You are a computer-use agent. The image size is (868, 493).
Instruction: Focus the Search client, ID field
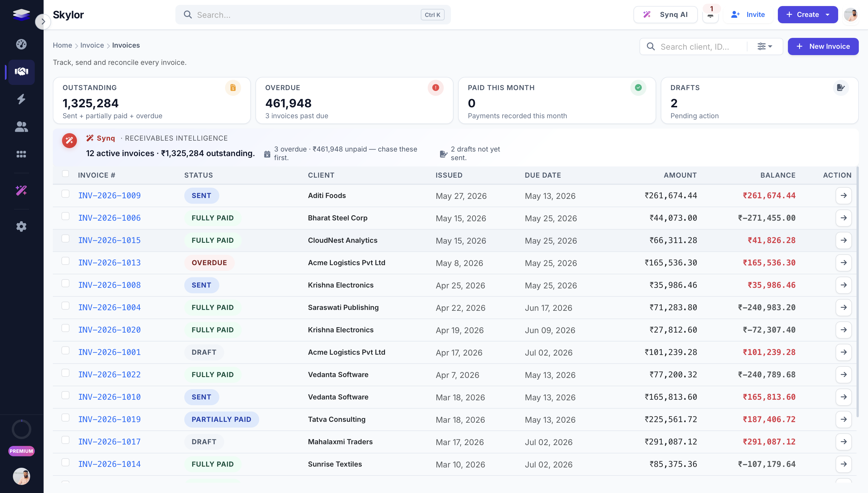[696, 46]
